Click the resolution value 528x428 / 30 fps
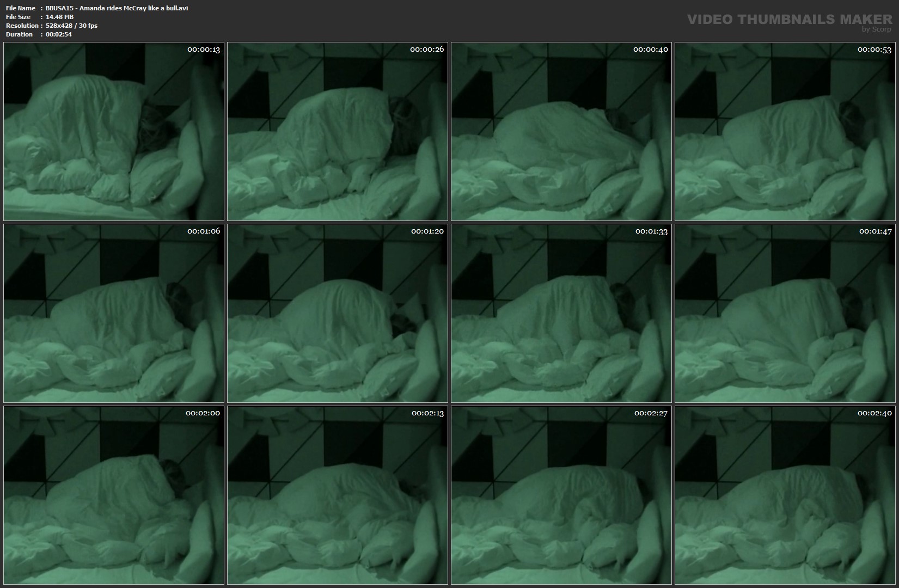This screenshot has height=588, width=899. (72, 26)
